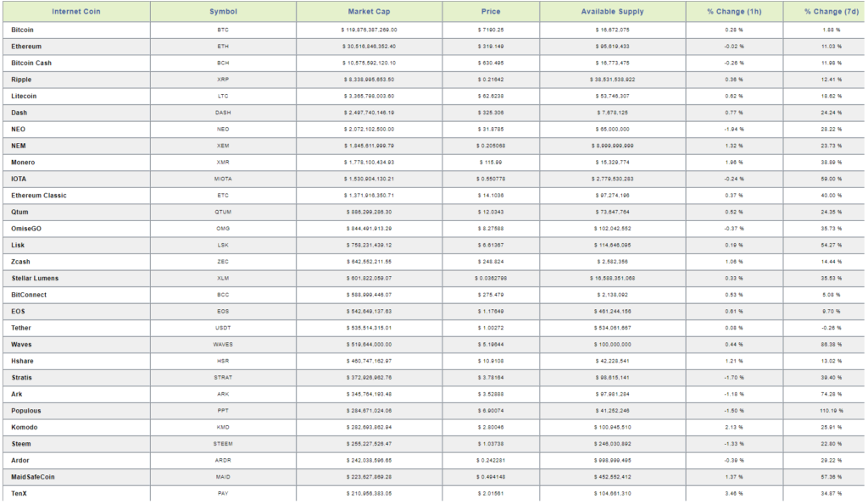Viewport: 868px width, 504px height.
Task: Select the "BCC" symbol cell
Action: pyautogui.click(x=223, y=296)
